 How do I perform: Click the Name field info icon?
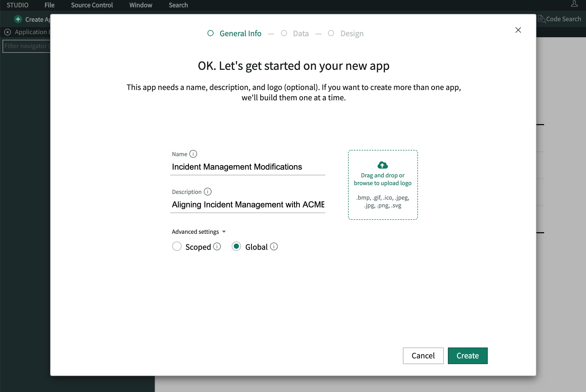[x=193, y=154]
